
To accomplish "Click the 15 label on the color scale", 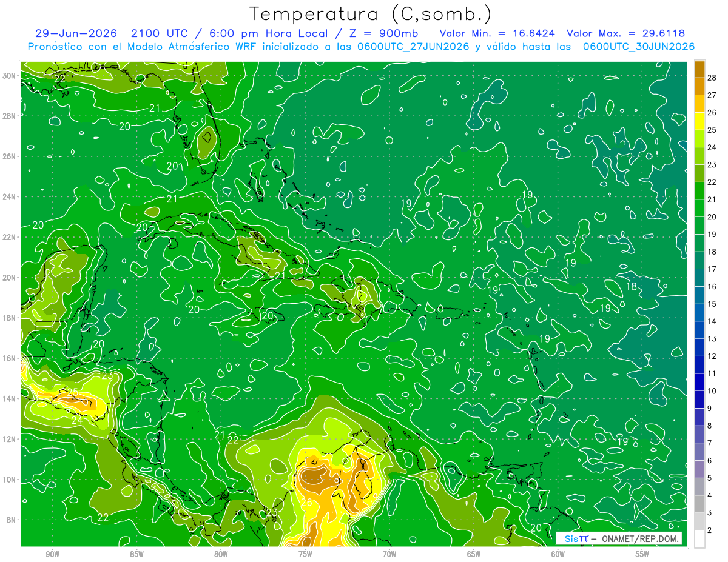I will [x=712, y=304].
